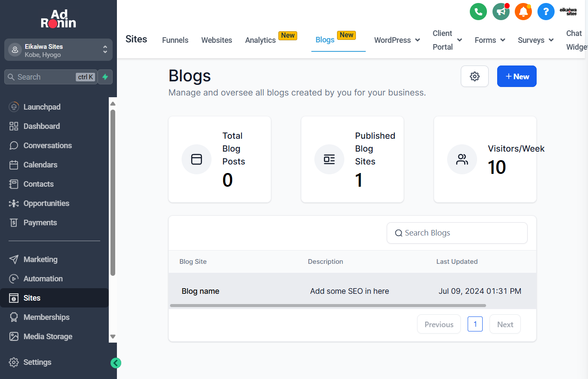Image resolution: width=588 pixels, height=379 pixels.
Task: Click the sidebar vertical scrollbar
Action: tap(113, 193)
